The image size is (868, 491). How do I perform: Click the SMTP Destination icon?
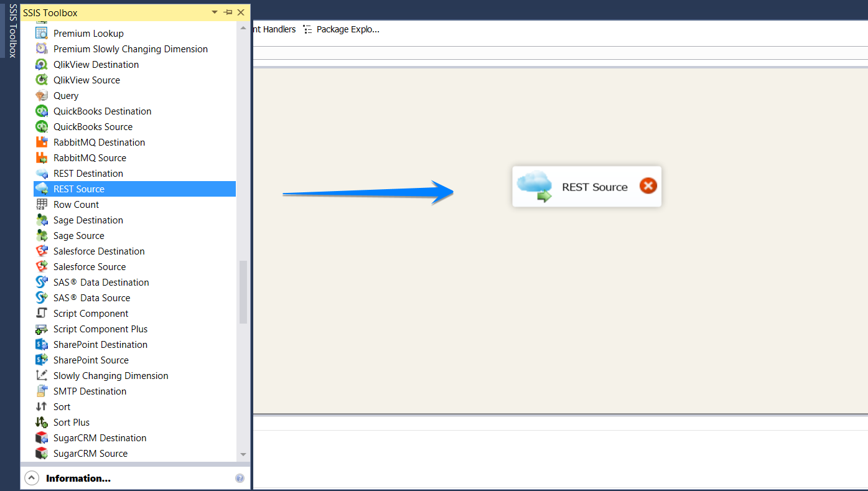(x=42, y=391)
